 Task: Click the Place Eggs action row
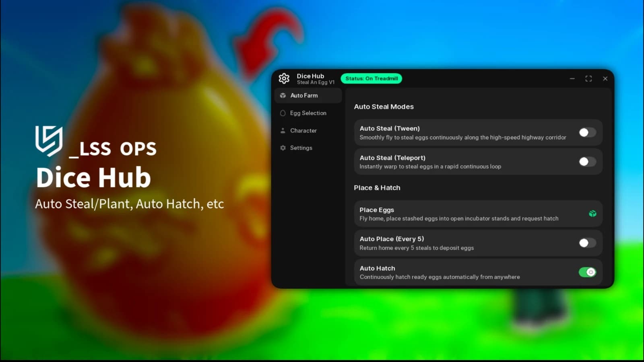[x=478, y=214]
